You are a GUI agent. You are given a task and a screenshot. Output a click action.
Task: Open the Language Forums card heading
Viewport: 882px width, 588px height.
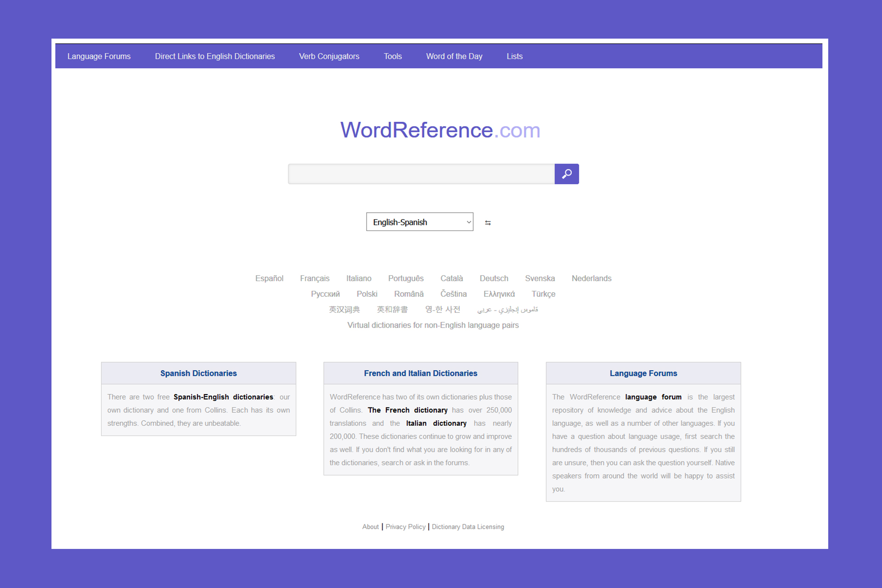click(643, 373)
